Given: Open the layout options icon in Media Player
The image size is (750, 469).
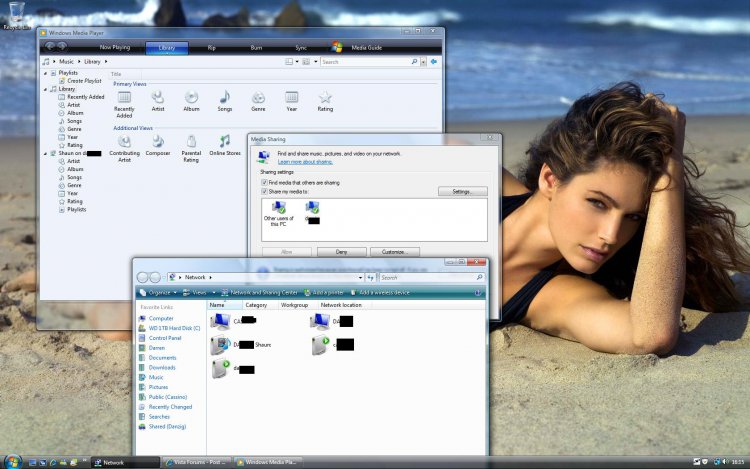Looking at the screenshot, I should [289, 62].
